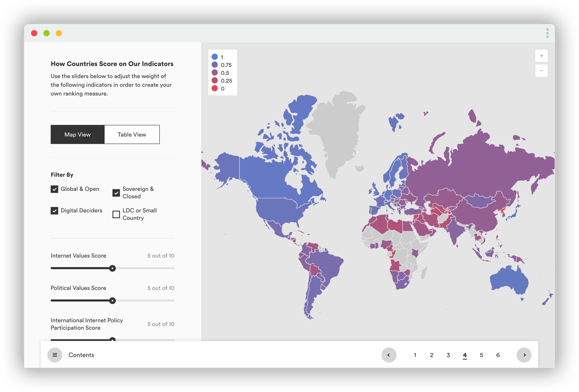Select the red "0" legend dot
Screen dimensions: 579x392
coord(214,88)
